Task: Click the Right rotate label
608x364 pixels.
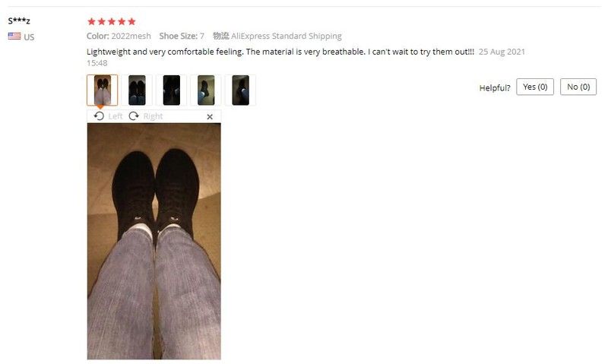Action: (x=154, y=116)
